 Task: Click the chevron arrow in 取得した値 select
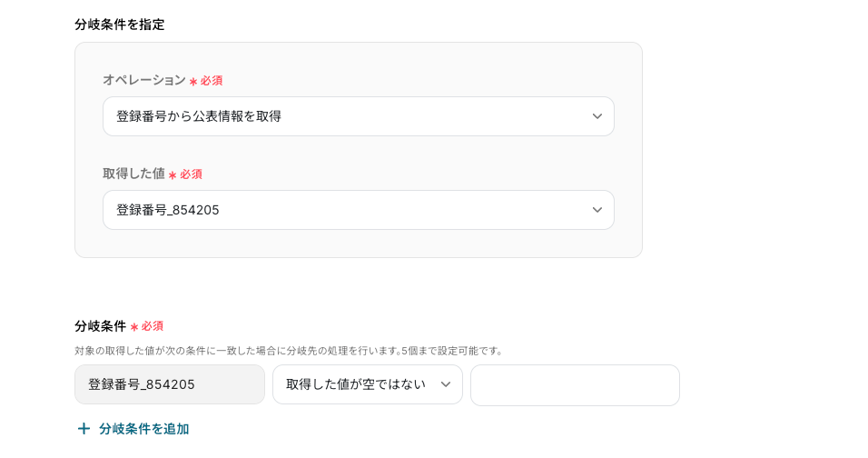597,210
